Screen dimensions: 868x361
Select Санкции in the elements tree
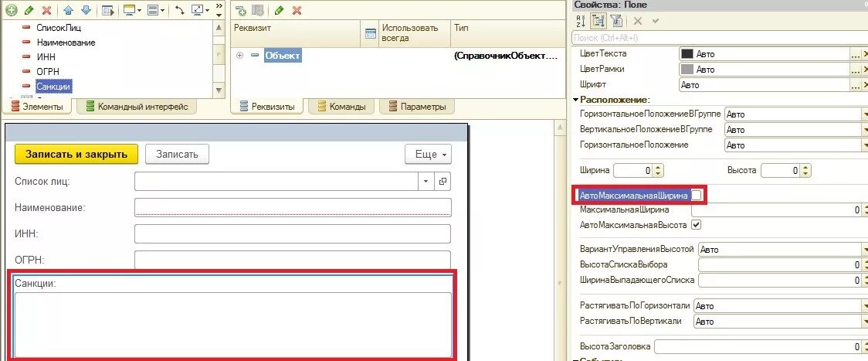[54, 87]
